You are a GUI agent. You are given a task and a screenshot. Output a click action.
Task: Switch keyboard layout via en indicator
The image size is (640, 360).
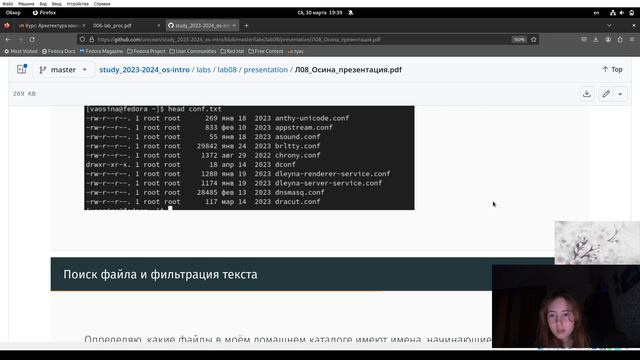coord(596,13)
